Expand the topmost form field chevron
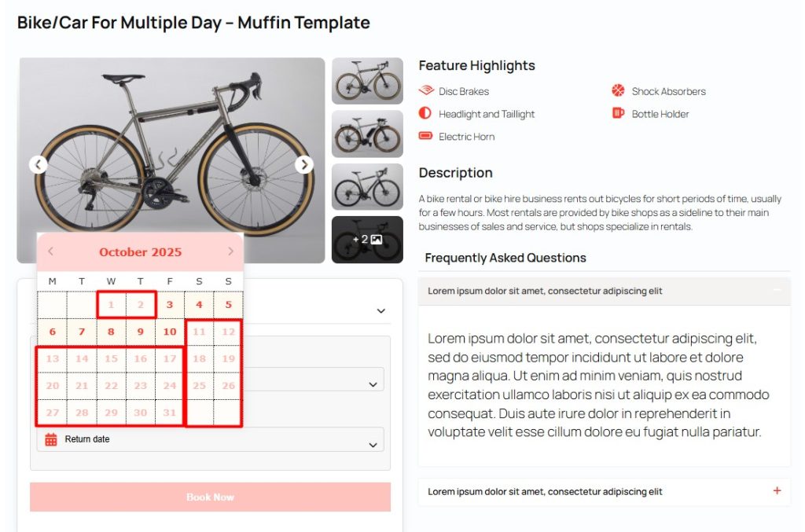 pyautogui.click(x=380, y=310)
